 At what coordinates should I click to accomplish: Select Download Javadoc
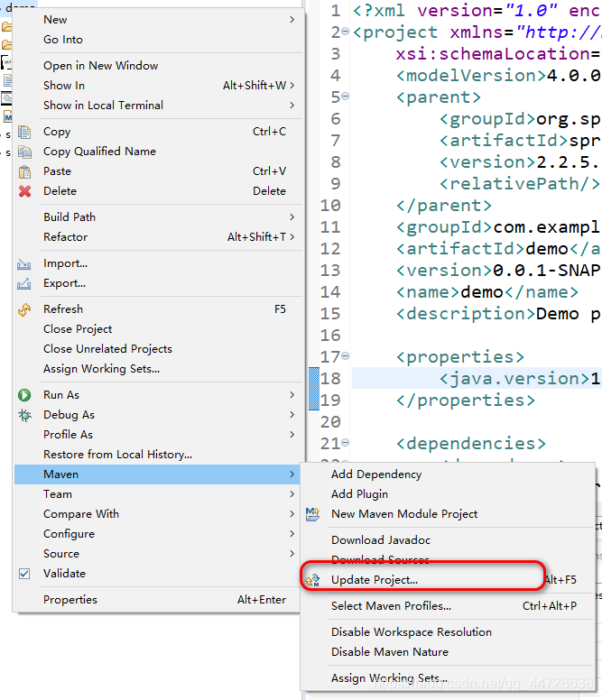[x=448, y=540]
